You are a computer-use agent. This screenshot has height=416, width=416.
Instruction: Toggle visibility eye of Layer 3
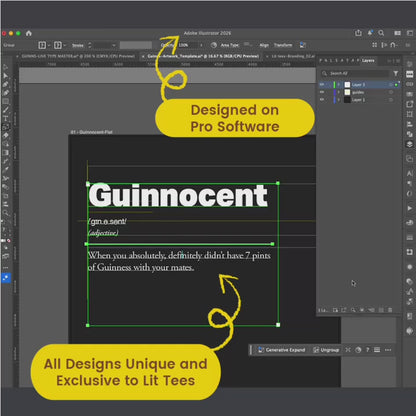point(322,85)
